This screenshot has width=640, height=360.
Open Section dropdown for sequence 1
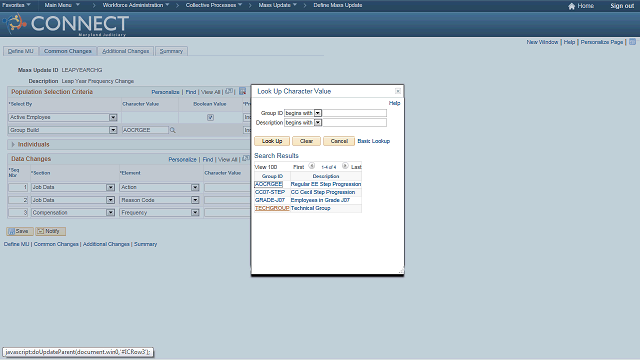pos(110,187)
